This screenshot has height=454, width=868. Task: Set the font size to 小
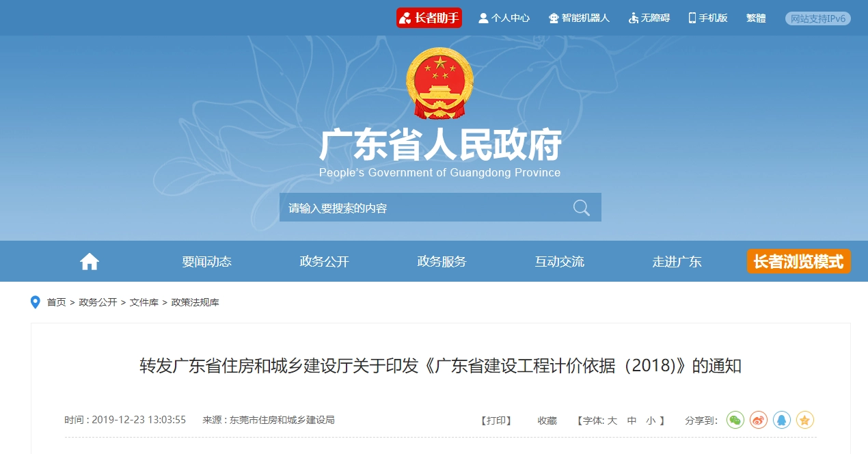pyautogui.click(x=651, y=420)
